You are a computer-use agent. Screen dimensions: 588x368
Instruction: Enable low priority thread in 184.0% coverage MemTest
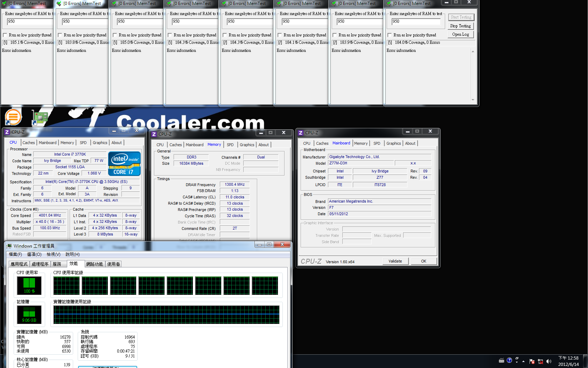(390, 35)
